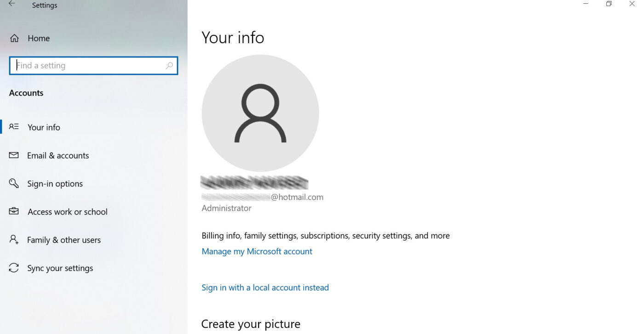Click the Your info person-card icon

pyautogui.click(x=14, y=127)
